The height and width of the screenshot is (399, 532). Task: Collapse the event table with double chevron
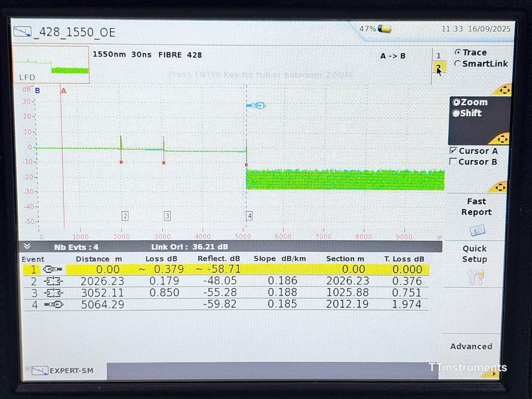pyautogui.click(x=28, y=246)
